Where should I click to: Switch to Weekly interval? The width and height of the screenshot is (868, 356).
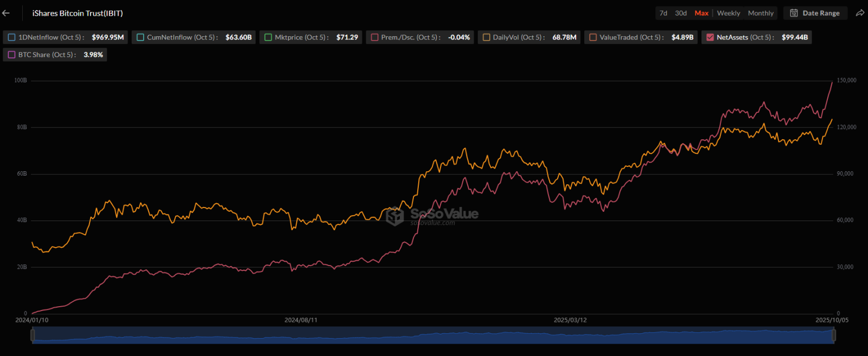[728, 13]
